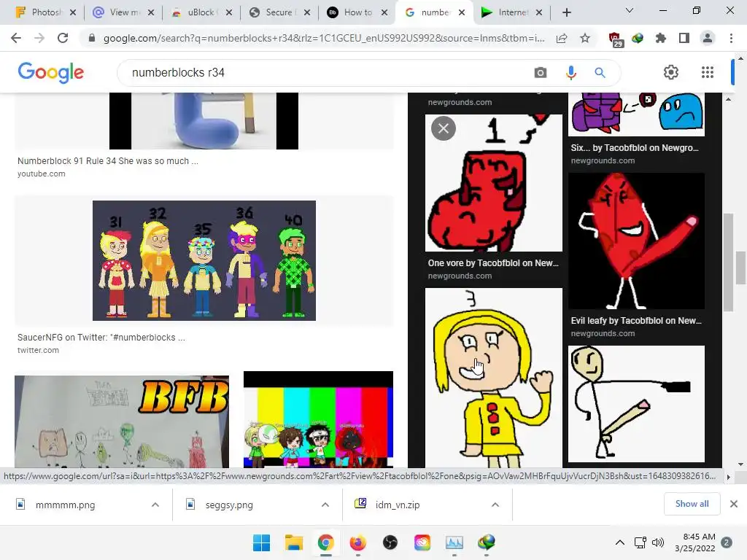Expand options for mmmmm.png download

[x=155, y=505]
